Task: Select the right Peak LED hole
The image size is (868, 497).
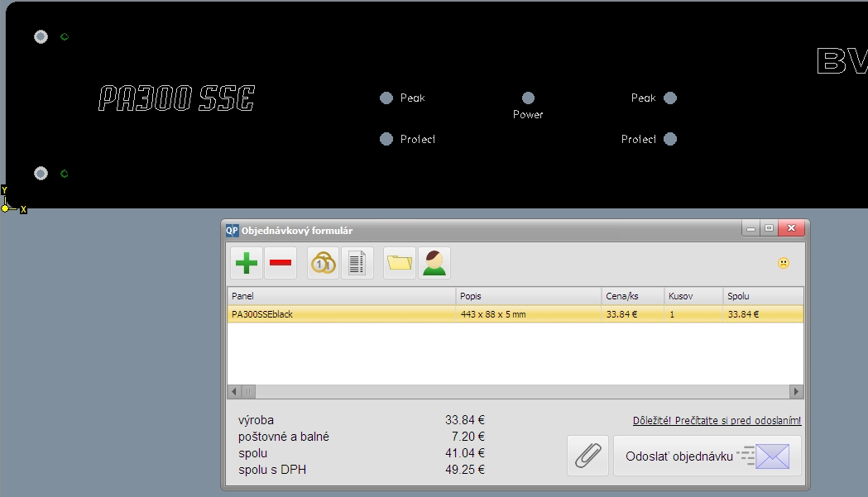Action: [669, 98]
